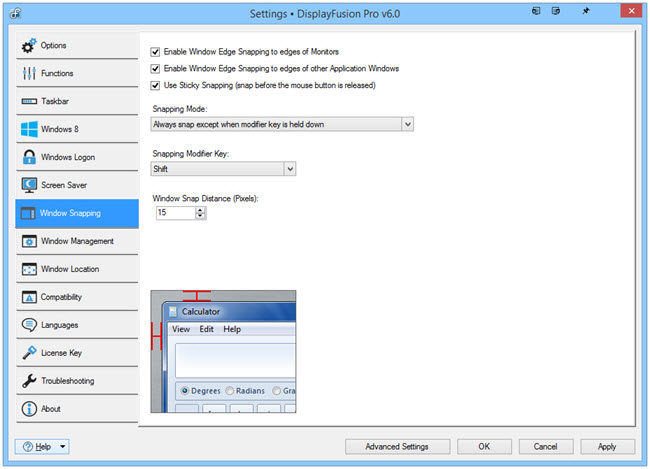This screenshot has height=469, width=650.
Task: Select the Windows Logon page
Action: click(77, 157)
